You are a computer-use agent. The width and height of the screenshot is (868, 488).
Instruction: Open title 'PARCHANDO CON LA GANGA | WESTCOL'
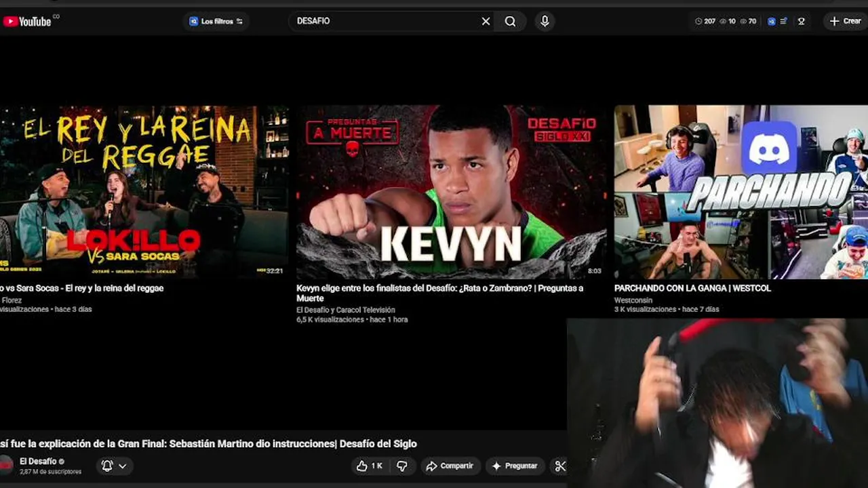pos(692,288)
